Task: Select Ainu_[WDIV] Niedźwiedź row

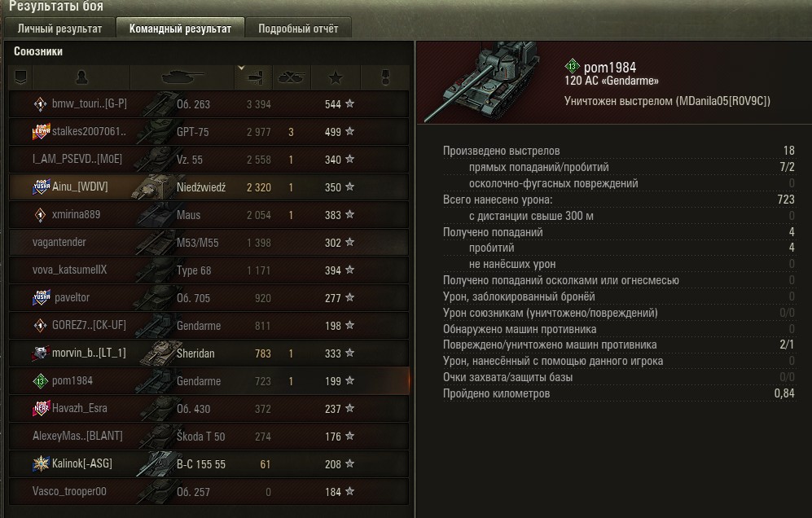Action: point(208,187)
